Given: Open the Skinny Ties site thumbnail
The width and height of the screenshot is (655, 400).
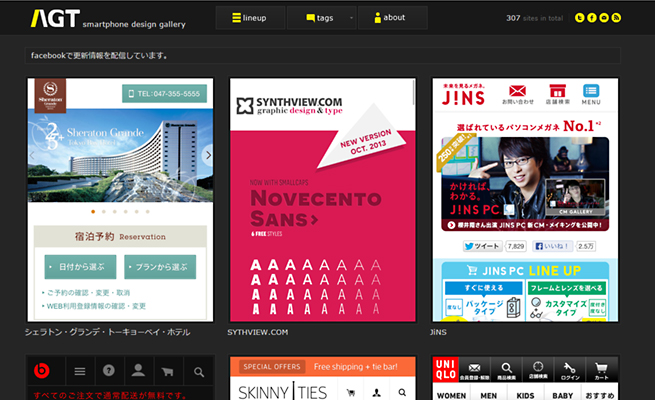Looking at the screenshot, I should coord(323,378).
